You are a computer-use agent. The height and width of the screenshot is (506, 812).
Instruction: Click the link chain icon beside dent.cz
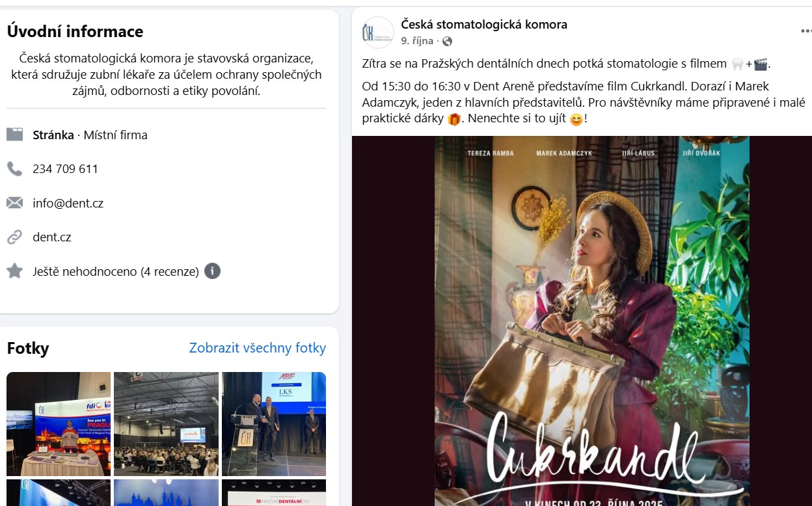click(14, 237)
